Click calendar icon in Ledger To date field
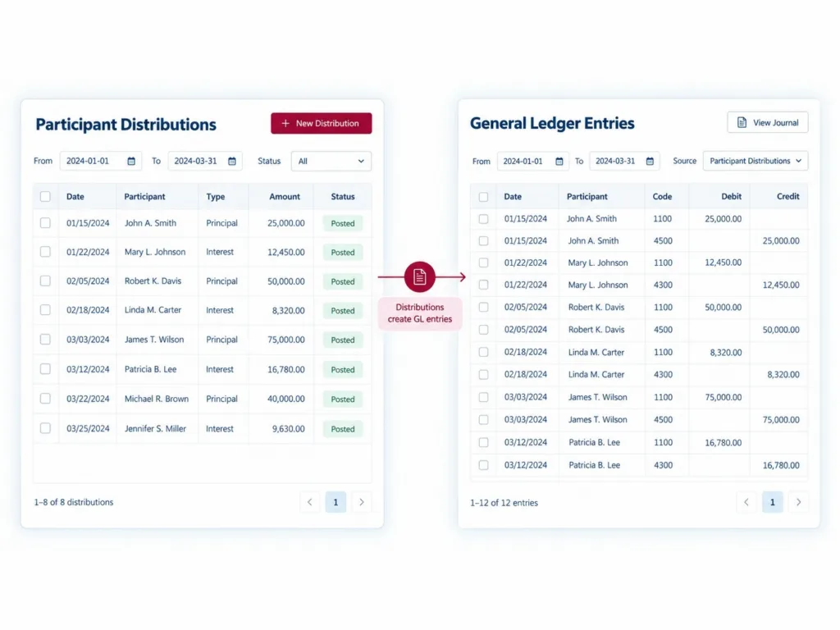840x630 pixels. 650,162
